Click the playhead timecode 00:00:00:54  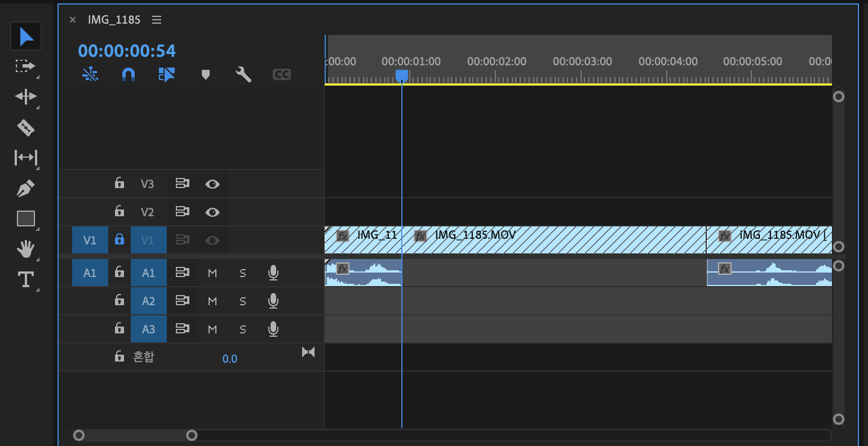pyautogui.click(x=127, y=51)
